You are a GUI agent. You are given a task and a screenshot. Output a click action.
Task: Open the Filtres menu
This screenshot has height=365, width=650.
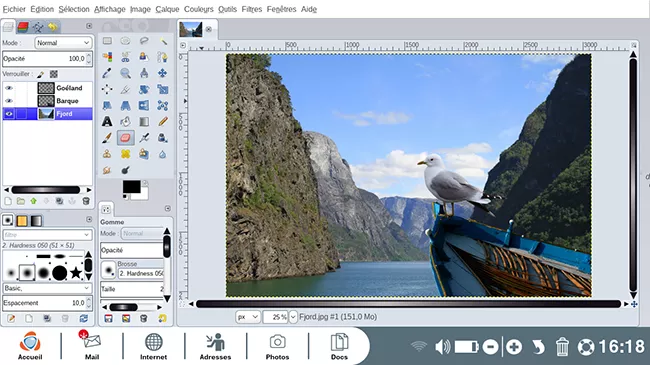tap(252, 9)
